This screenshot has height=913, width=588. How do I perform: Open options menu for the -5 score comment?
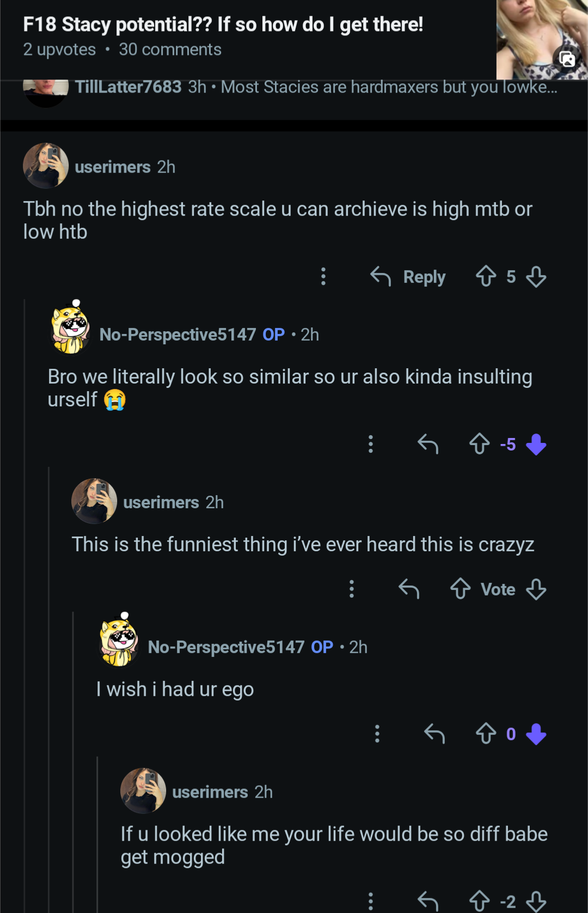[371, 444]
